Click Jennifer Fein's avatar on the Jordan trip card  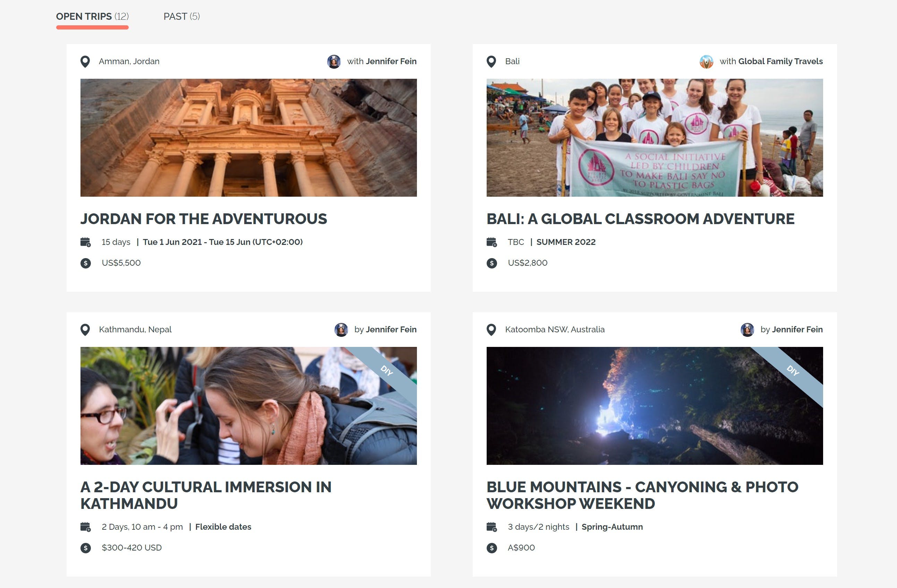coord(334,61)
